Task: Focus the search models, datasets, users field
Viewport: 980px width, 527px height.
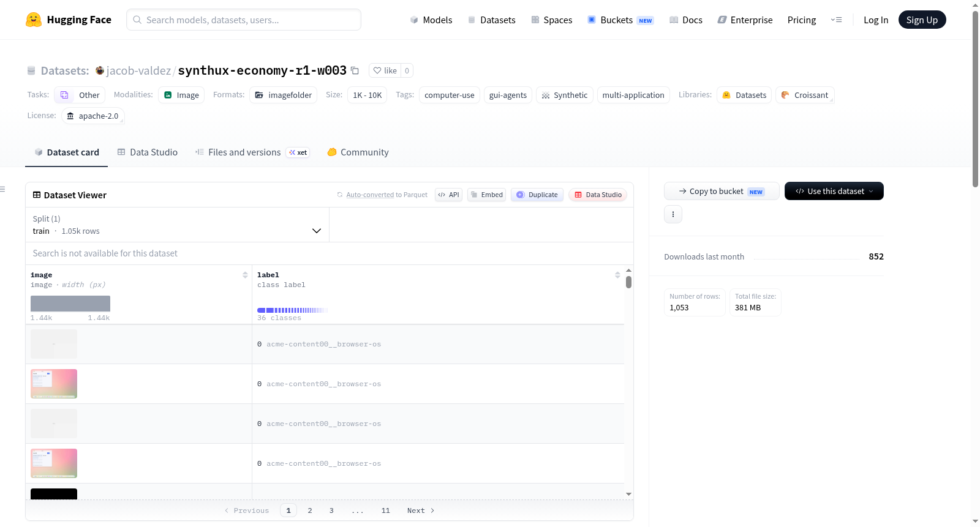Action: (x=244, y=20)
